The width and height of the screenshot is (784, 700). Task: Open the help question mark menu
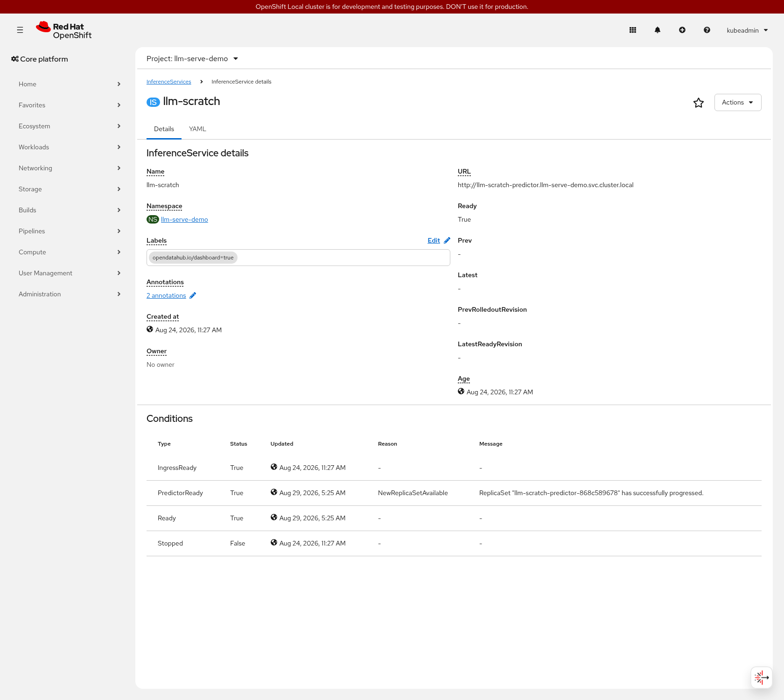coord(707,30)
